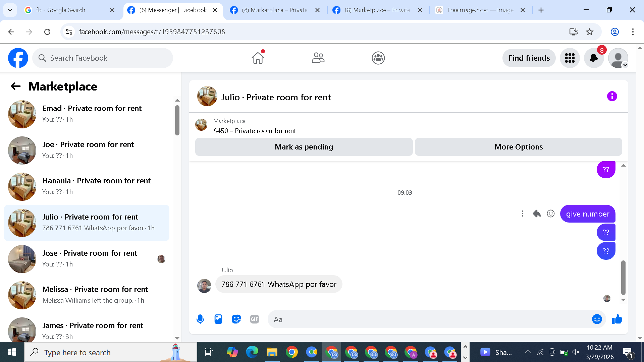
Task: Open the account profile avatar menu
Action: (618, 58)
